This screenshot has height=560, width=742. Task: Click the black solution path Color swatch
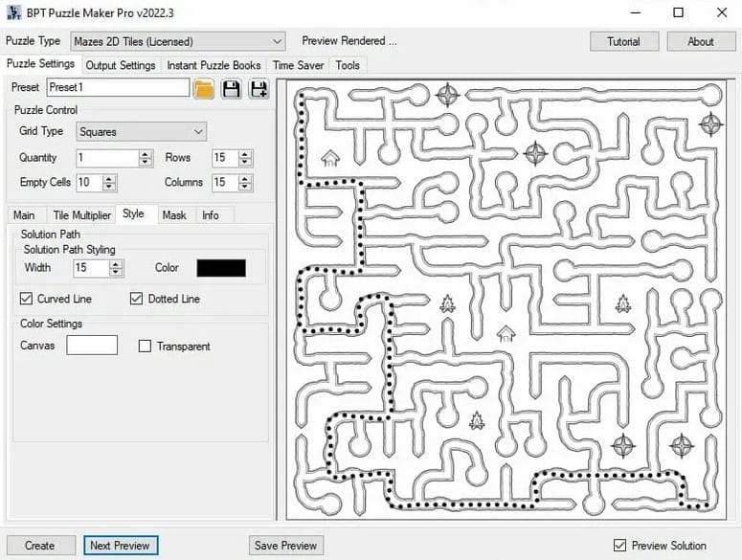pyautogui.click(x=221, y=268)
